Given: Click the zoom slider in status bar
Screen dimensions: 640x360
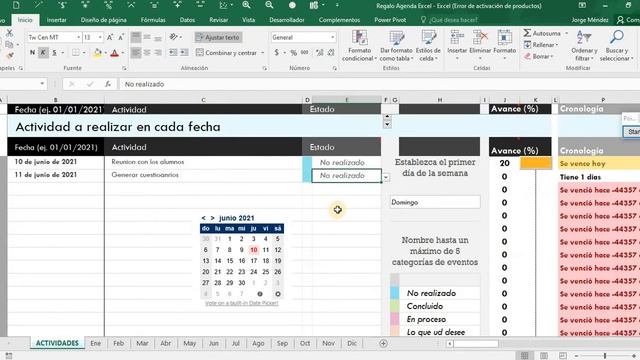Looking at the screenshot, I should 605,356.
